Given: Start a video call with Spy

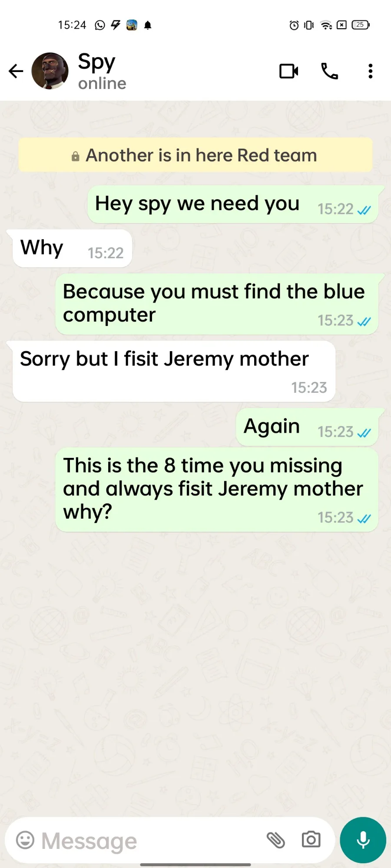Looking at the screenshot, I should point(288,71).
